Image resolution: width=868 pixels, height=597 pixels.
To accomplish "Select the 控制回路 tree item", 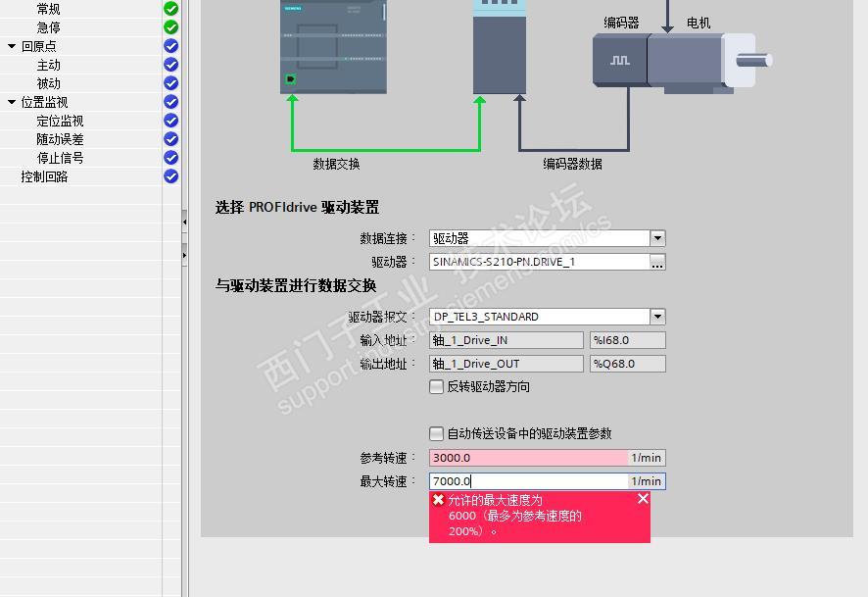I will point(44,176).
